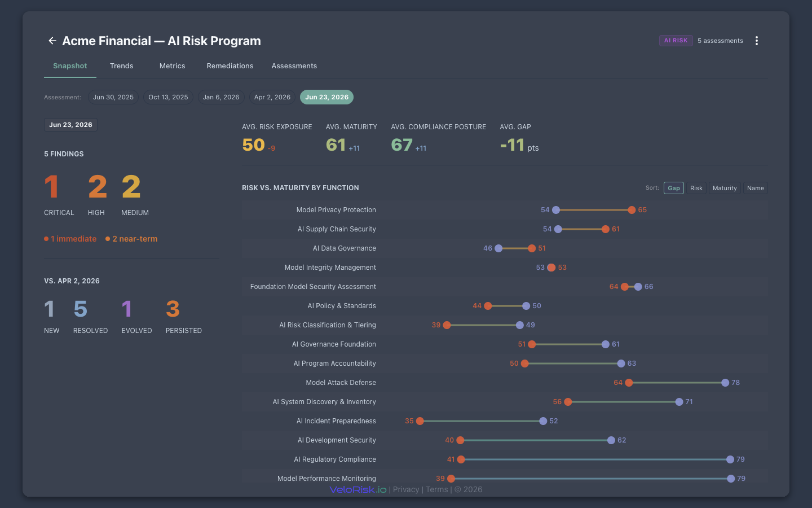Open the VeloRisk.io footer link
This screenshot has height=508, width=812.
(358, 489)
